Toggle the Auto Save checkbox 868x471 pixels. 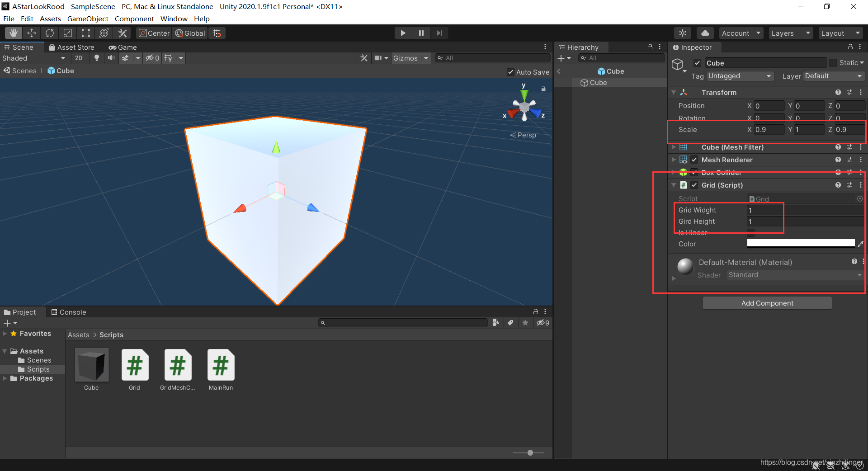click(x=511, y=72)
